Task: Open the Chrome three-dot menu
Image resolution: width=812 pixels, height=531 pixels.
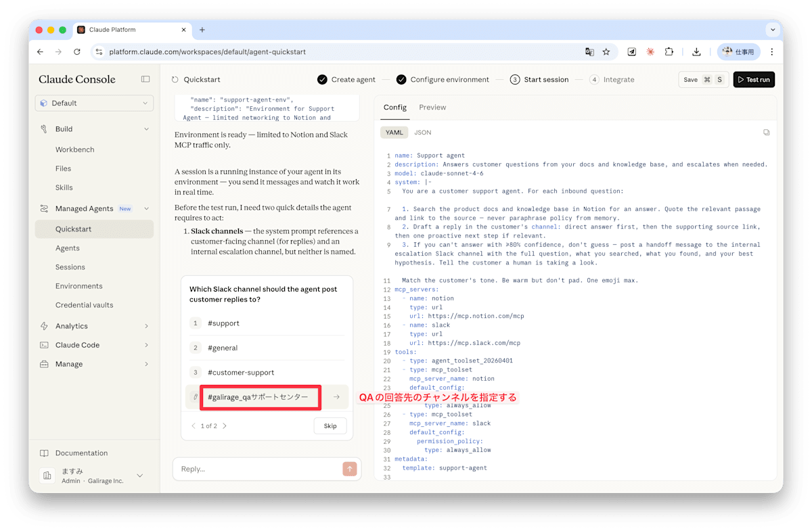Action: (771, 51)
